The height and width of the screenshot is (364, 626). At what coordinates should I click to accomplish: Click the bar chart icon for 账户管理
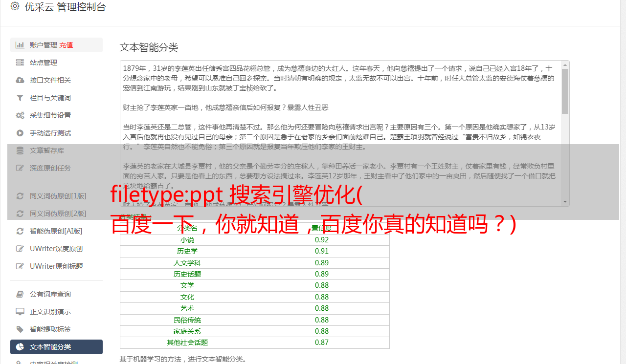click(20, 45)
